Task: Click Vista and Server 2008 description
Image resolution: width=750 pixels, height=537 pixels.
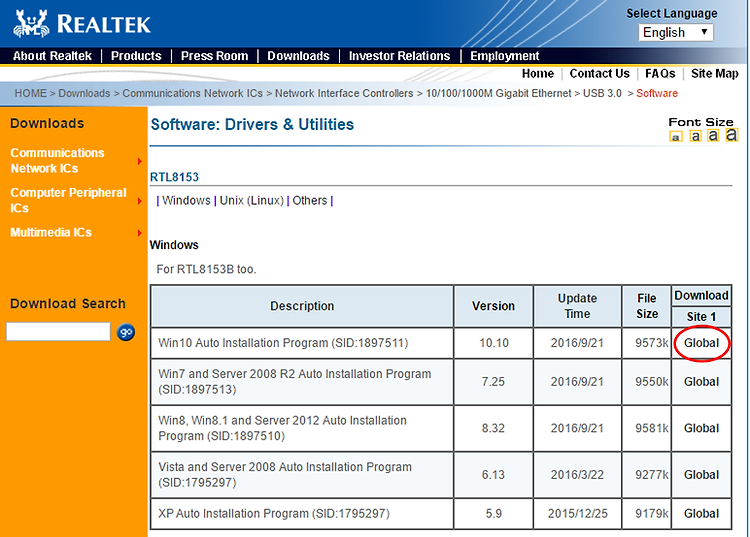Action: (x=285, y=474)
